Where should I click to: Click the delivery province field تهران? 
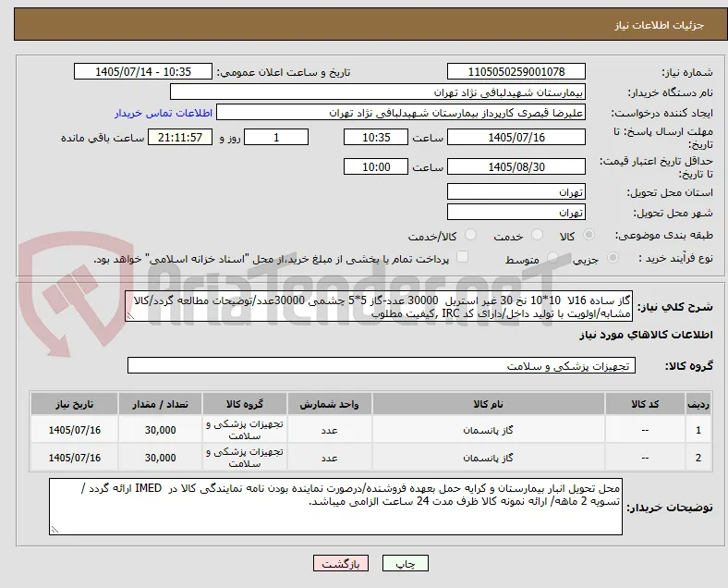click(x=516, y=191)
